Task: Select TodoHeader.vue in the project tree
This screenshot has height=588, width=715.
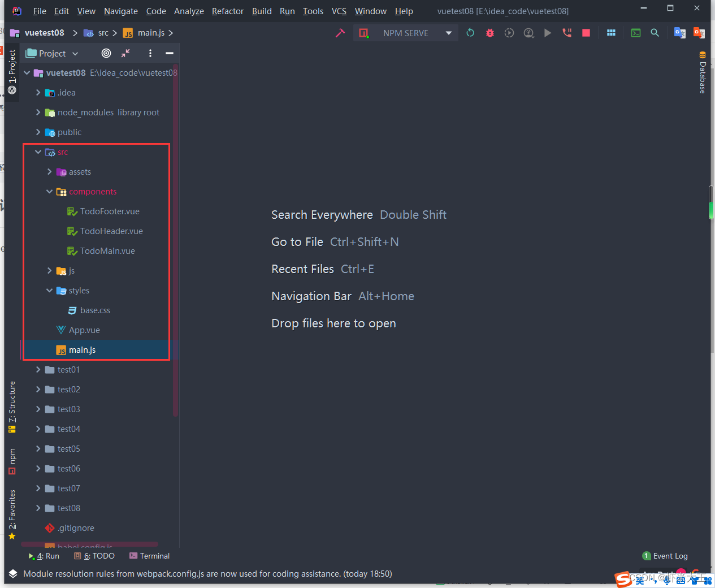Action: (x=110, y=231)
